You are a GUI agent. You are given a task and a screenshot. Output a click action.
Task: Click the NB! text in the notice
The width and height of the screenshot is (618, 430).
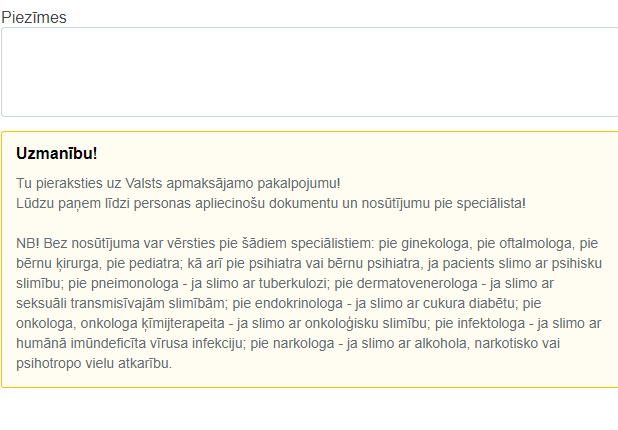pyautogui.click(x=28, y=243)
